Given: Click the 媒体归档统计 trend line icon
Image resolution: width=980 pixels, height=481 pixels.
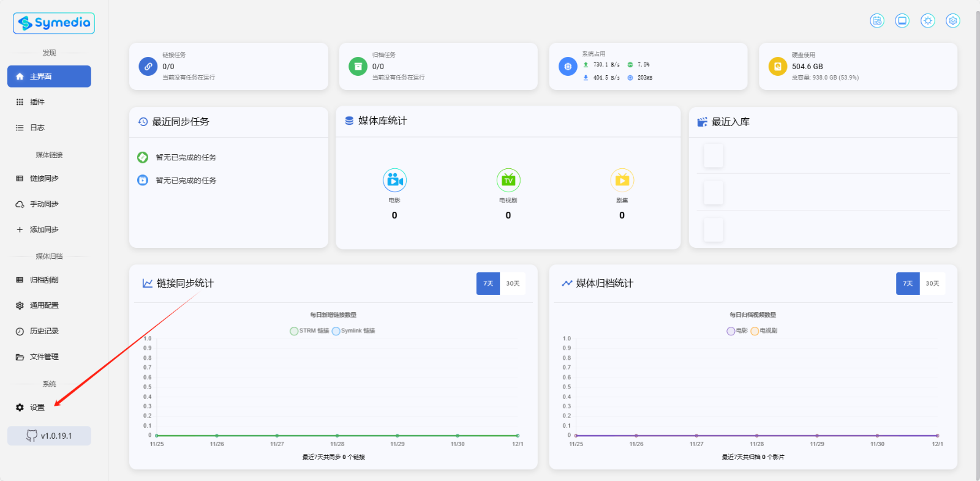Looking at the screenshot, I should 567,283.
